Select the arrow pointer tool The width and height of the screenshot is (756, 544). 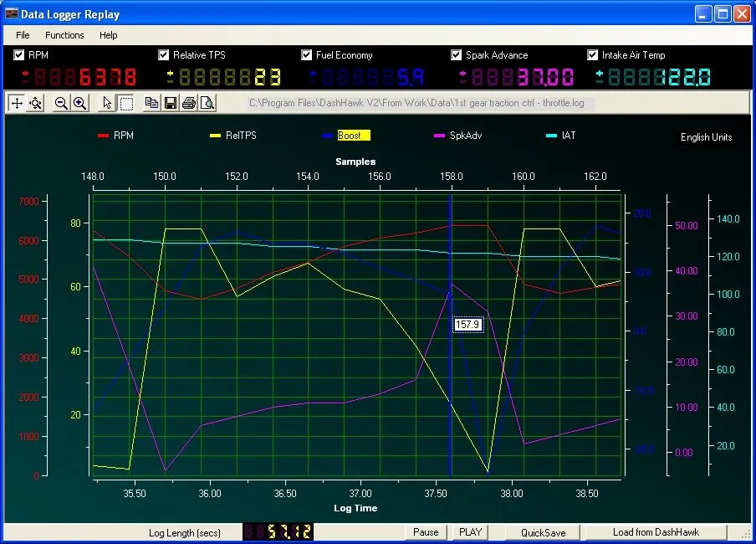pos(107,103)
